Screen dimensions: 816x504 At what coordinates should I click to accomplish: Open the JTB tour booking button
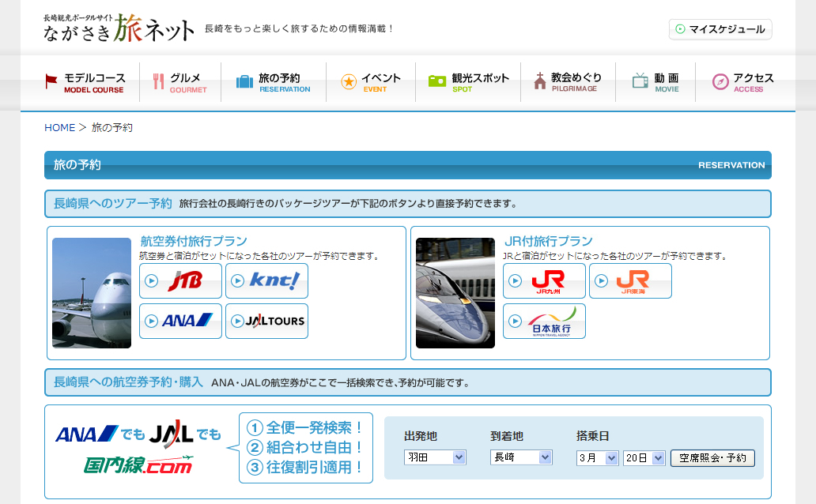point(180,281)
